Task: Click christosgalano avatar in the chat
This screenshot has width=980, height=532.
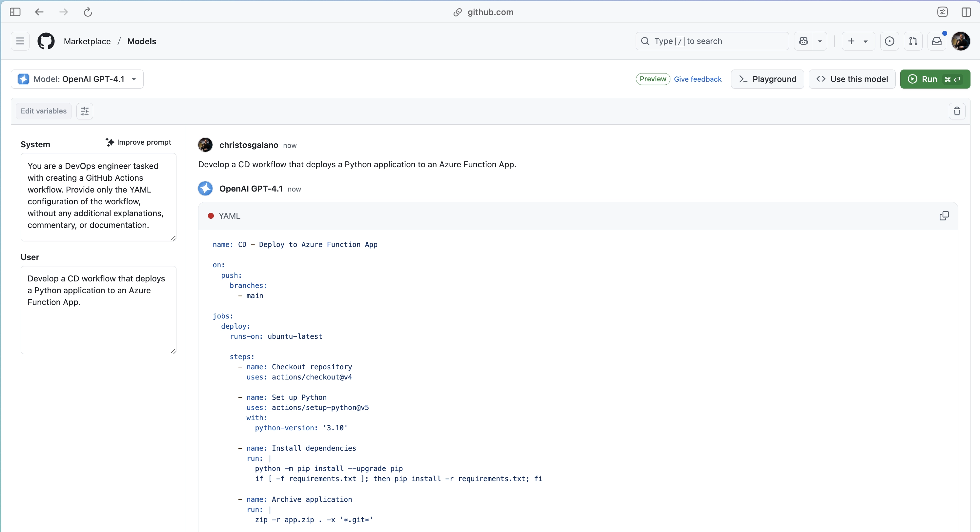Action: pyautogui.click(x=205, y=145)
